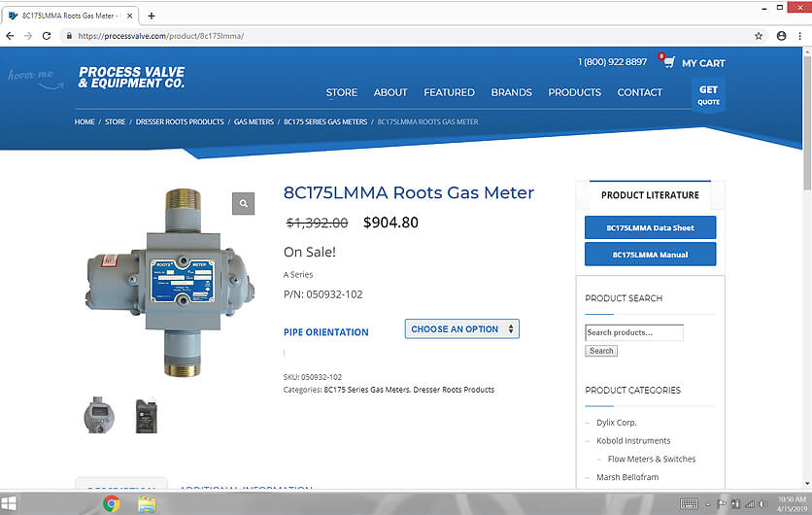
Task: Click the browser forward arrow
Action: click(x=28, y=36)
